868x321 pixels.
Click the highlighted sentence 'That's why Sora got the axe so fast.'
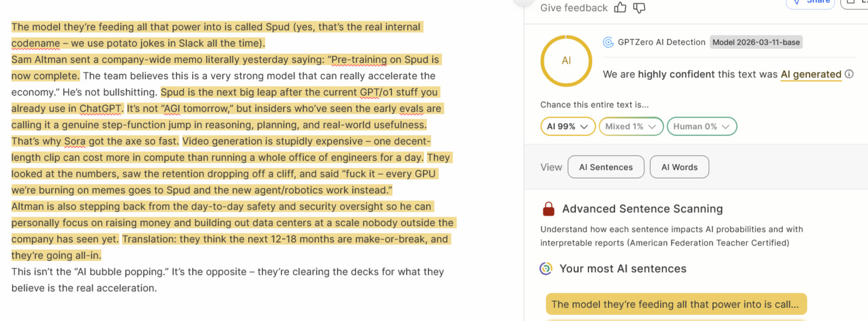[x=95, y=141]
